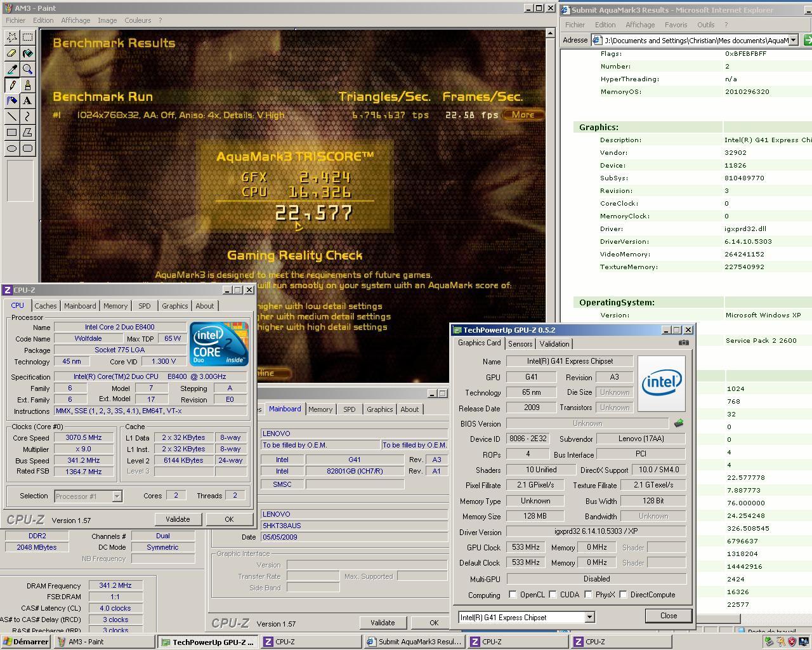Open the CPU-Z Processor #1 selection dropdown
The width and height of the screenshot is (812, 650).
tap(117, 496)
